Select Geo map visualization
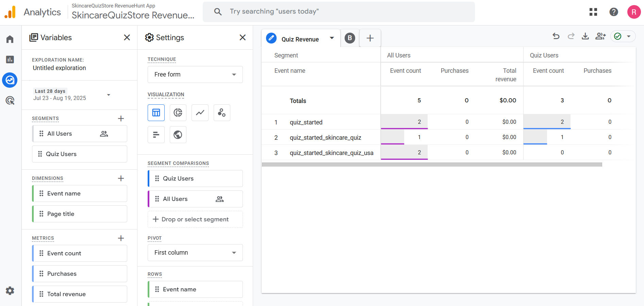The width and height of the screenshot is (644, 306). pos(178,135)
